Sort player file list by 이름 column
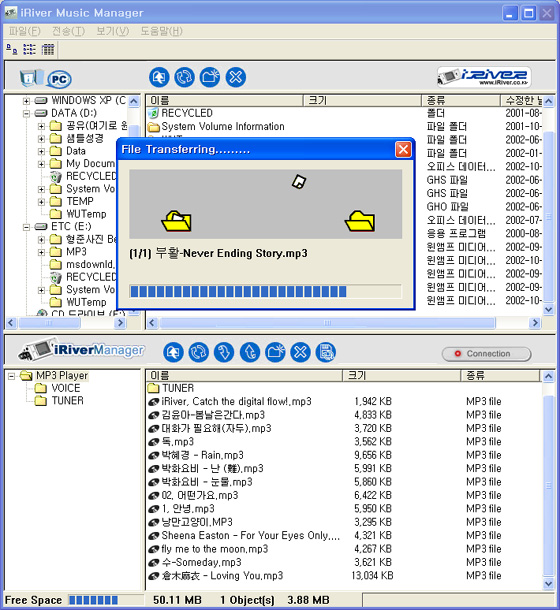Image resolution: width=560 pixels, height=610 pixels. (x=244, y=375)
